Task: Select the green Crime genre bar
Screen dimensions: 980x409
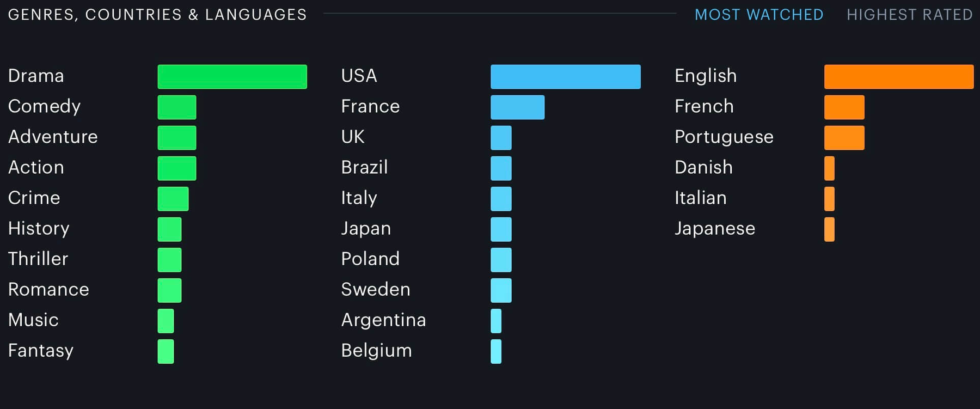Action: [173, 199]
